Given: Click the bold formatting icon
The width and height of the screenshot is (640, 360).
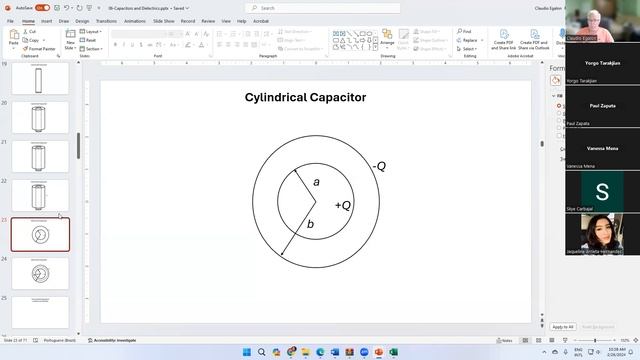Looking at the screenshot, I should coord(116,44).
